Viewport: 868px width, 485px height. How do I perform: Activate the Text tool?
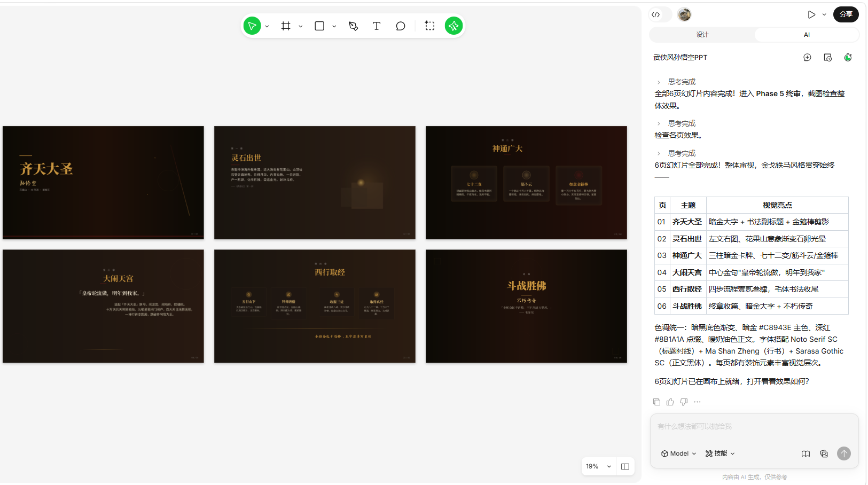377,26
